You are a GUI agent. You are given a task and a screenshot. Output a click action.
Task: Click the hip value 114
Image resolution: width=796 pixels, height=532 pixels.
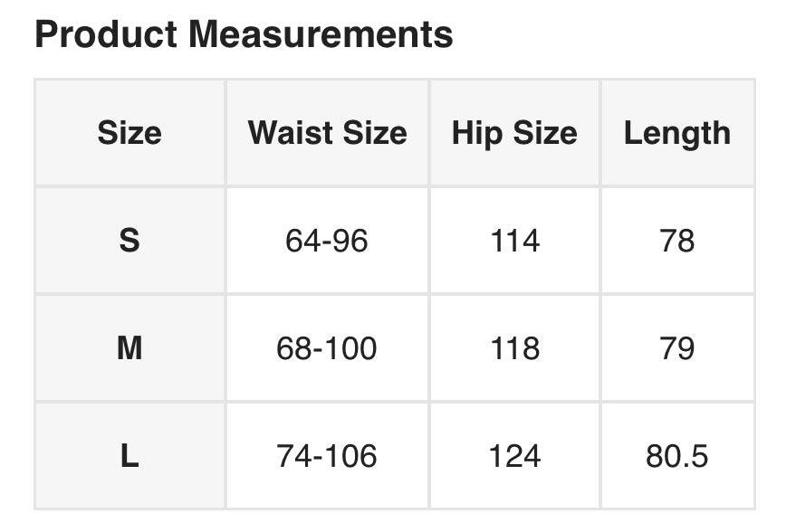(514, 241)
